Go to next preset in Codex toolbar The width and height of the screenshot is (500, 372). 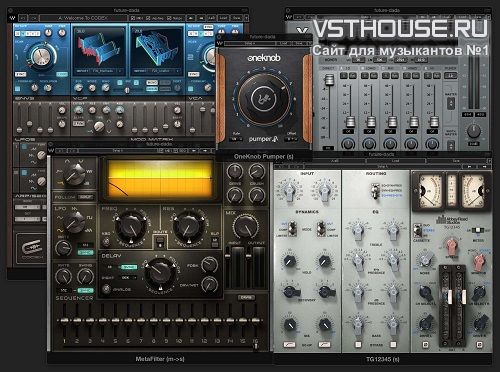[201, 18]
